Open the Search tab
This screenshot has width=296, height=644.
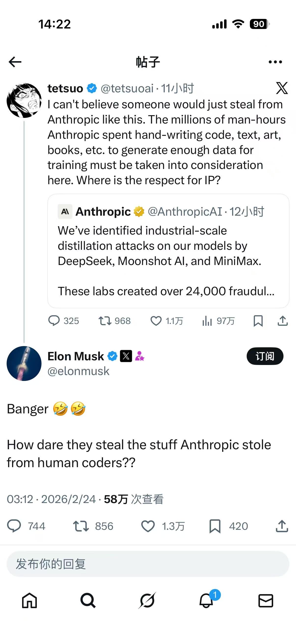pos(88,601)
